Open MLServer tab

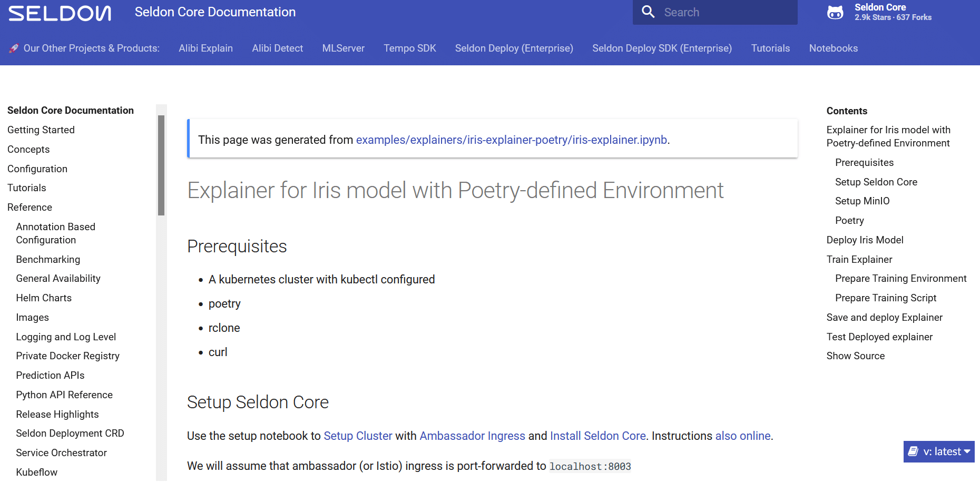(343, 48)
